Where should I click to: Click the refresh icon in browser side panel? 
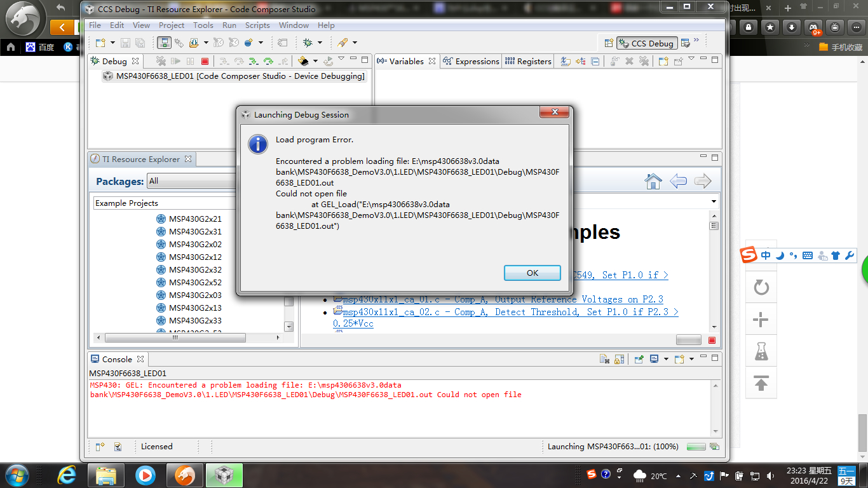click(761, 288)
